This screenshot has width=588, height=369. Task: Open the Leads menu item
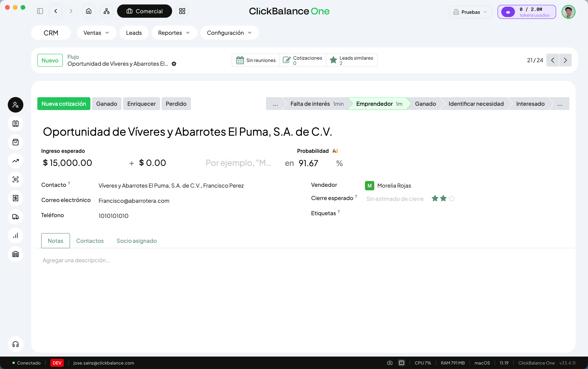tap(134, 33)
